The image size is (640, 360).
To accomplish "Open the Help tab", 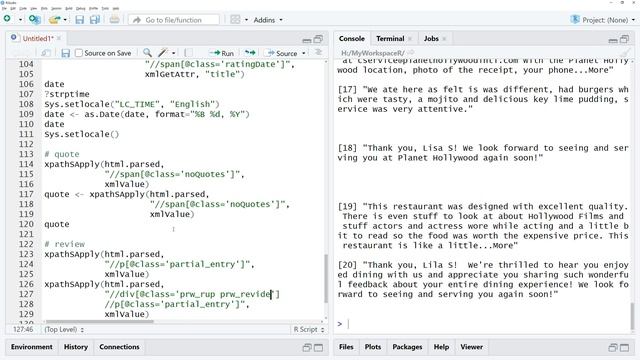I will coord(441,347).
